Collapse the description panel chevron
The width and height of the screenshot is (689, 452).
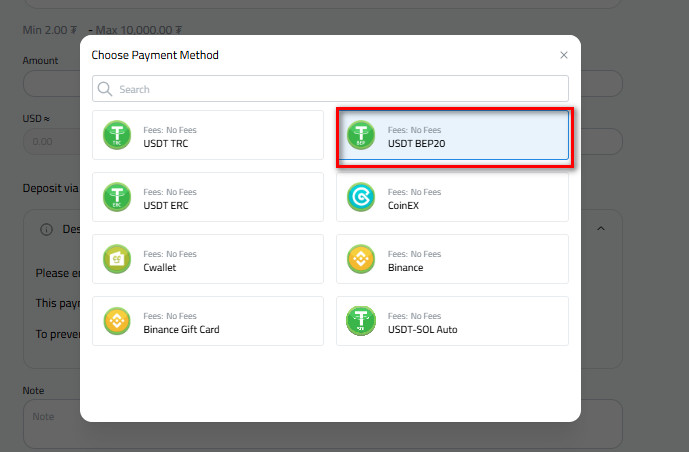pyautogui.click(x=601, y=228)
